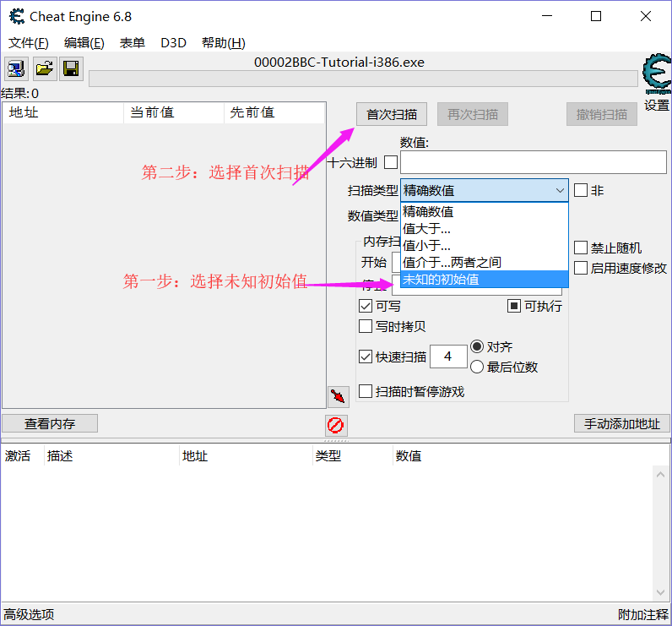Toggle the 十六进制 hexadecimal checkbox

pyautogui.click(x=391, y=162)
